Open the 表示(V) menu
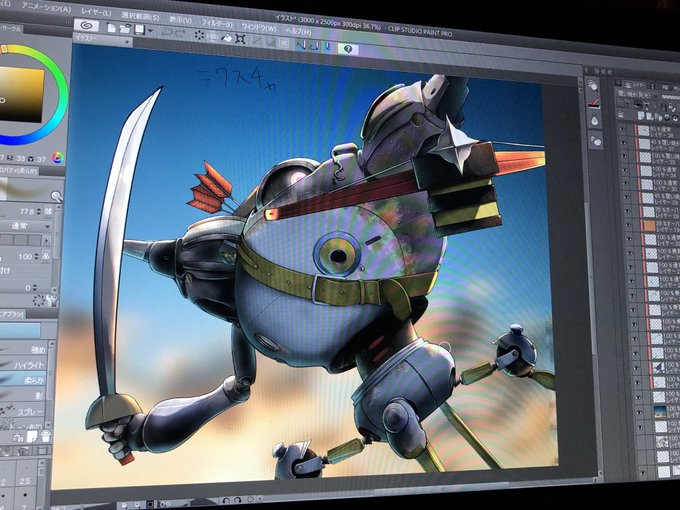The height and width of the screenshot is (510, 680). point(180,20)
